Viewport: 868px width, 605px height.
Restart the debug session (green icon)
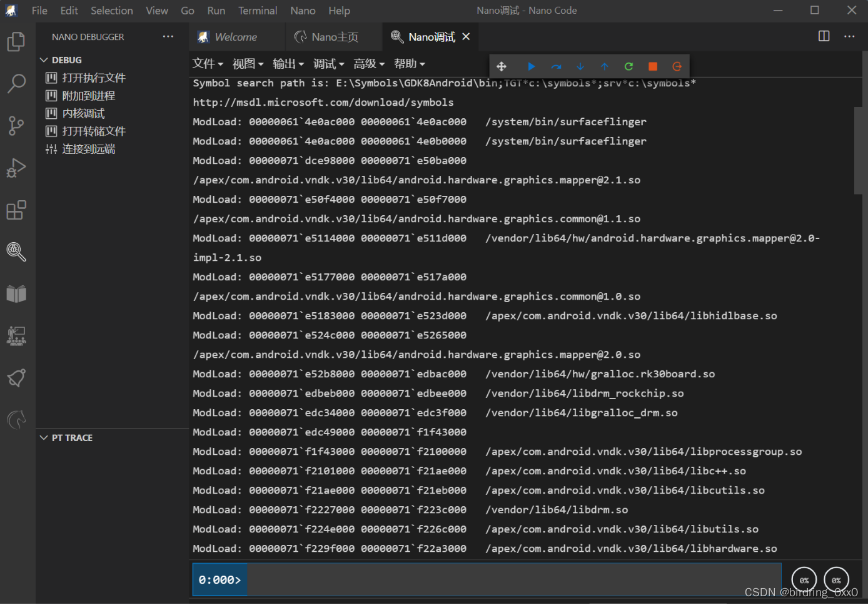pos(628,66)
